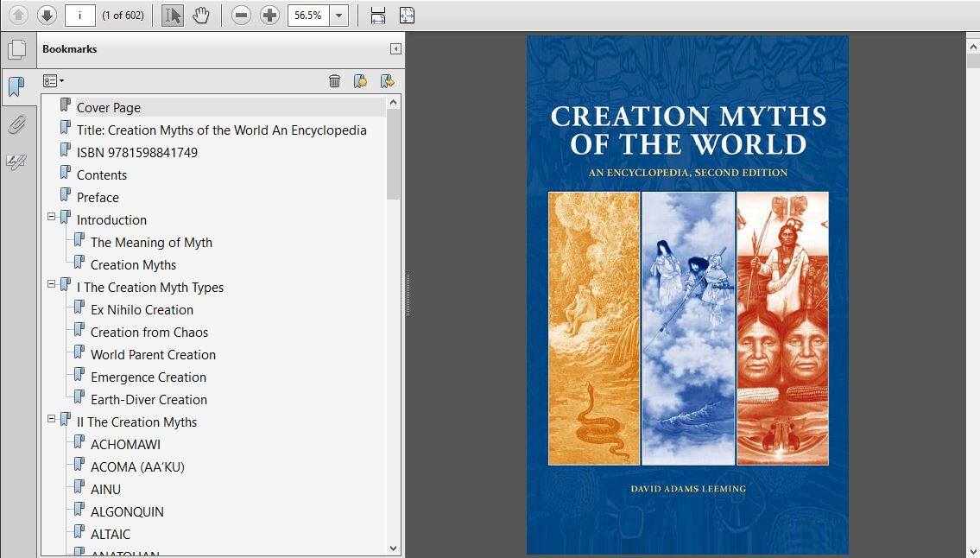The image size is (980, 558).
Task: Collapse the Introduction bookmark group
Action: point(52,217)
